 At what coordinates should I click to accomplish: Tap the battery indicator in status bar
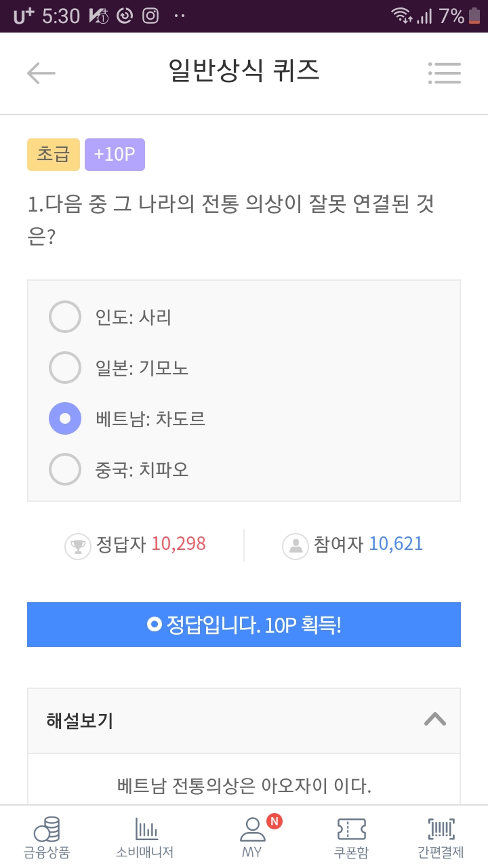[x=476, y=16]
